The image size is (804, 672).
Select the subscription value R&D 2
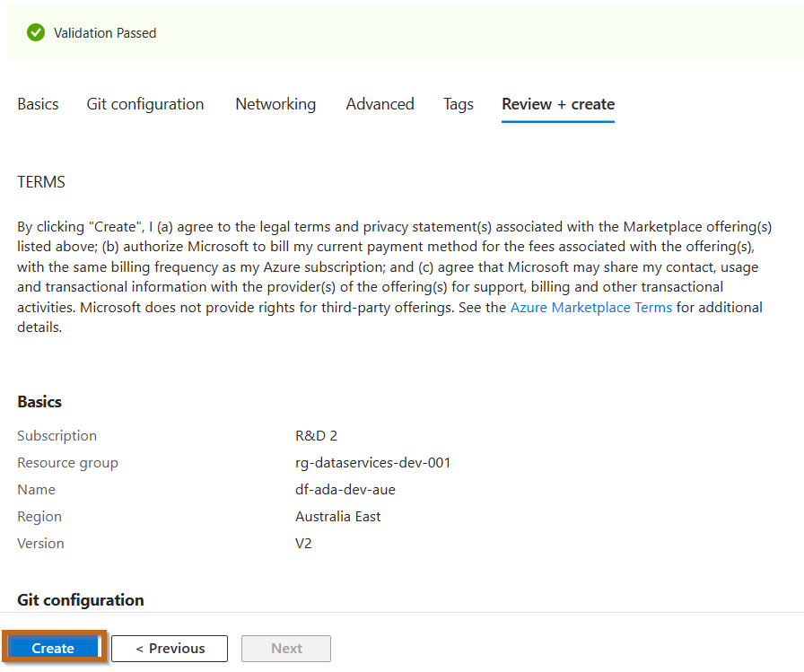tap(317, 436)
